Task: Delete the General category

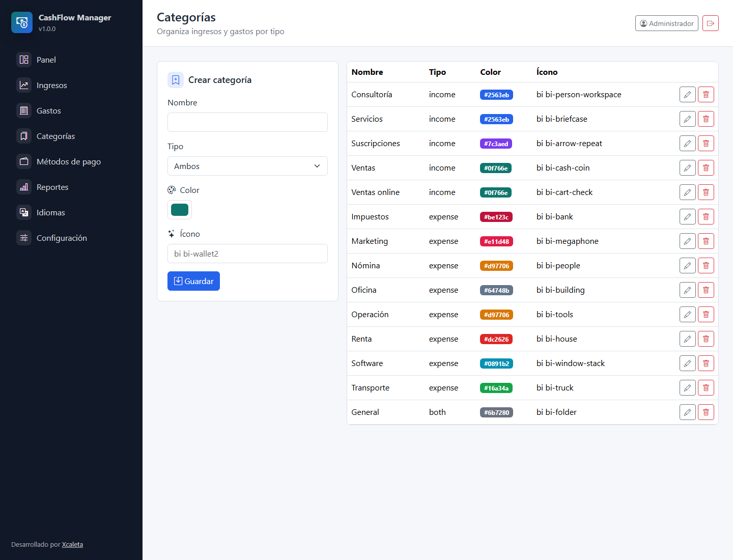Action: [706, 412]
